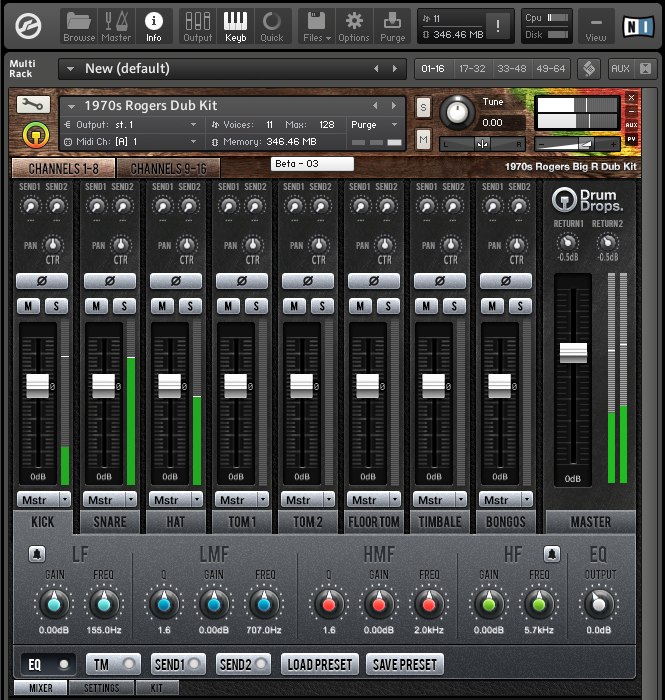This screenshot has width=665, height=700.
Task: Mute the KICK channel
Action: pyautogui.click(x=30, y=305)
